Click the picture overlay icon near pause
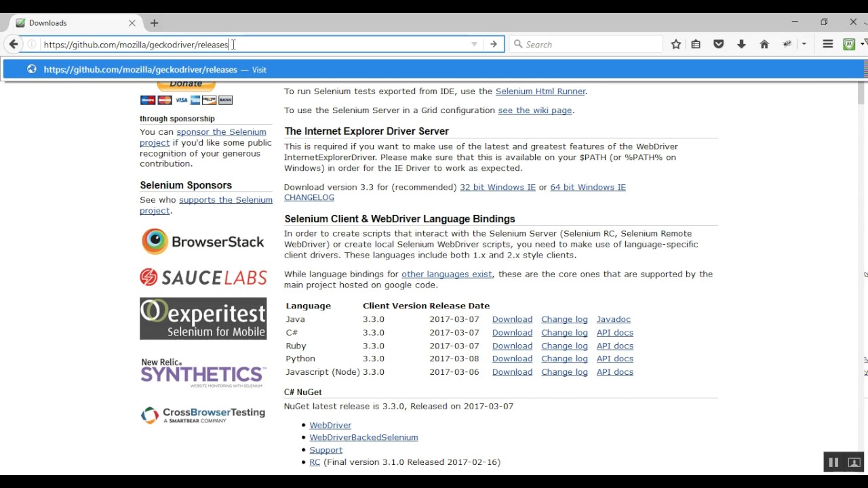 854,462
